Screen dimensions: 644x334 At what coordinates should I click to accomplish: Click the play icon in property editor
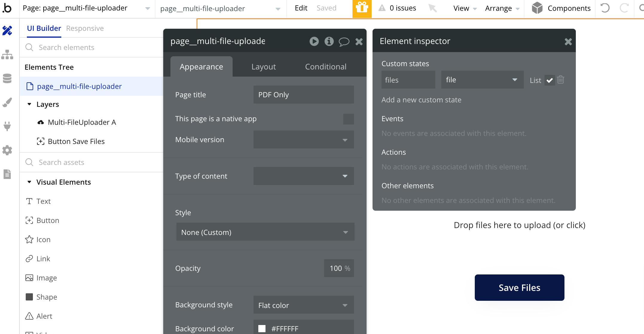coord(314,41)
